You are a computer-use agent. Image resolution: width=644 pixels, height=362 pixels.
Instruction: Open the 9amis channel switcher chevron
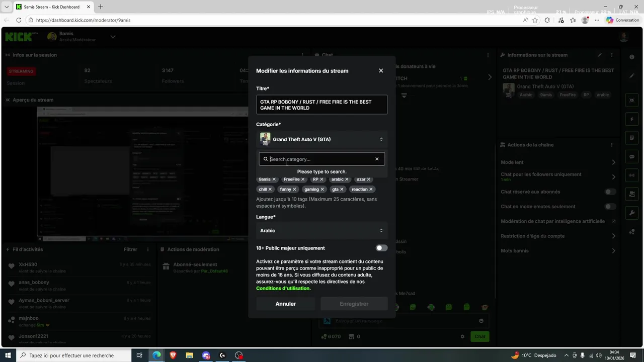(x=113, y=37)
